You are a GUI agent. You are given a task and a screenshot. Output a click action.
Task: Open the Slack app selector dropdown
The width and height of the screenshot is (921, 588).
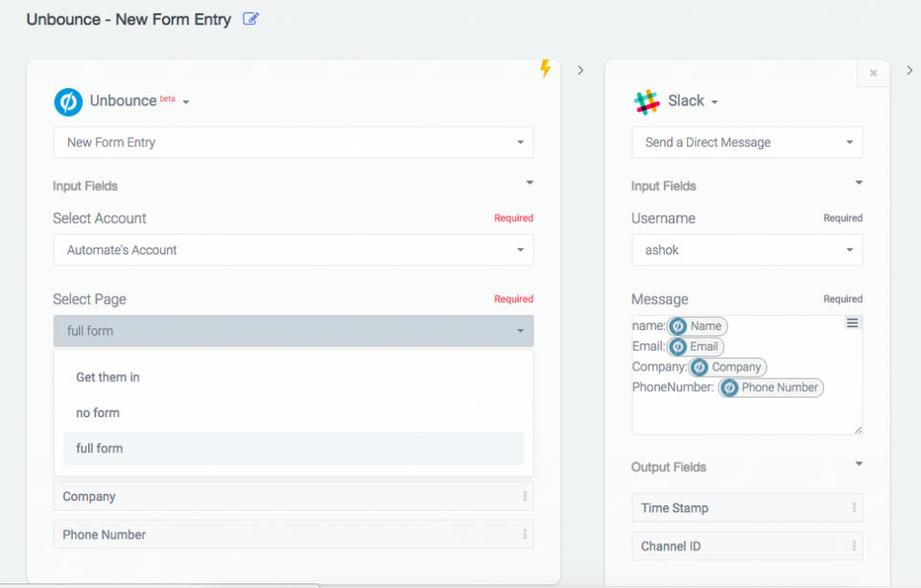coord(714,103)
